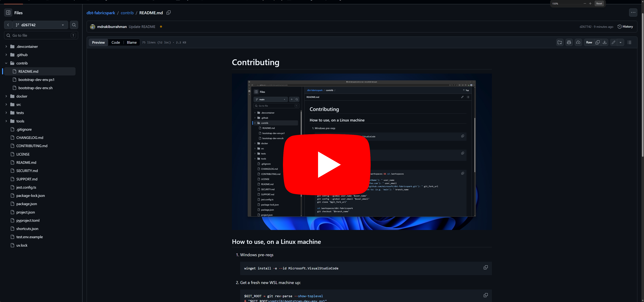Expand the docker folder
Image resolution: width=644 pixels, height=302 pixels.
tap(6, 96)
